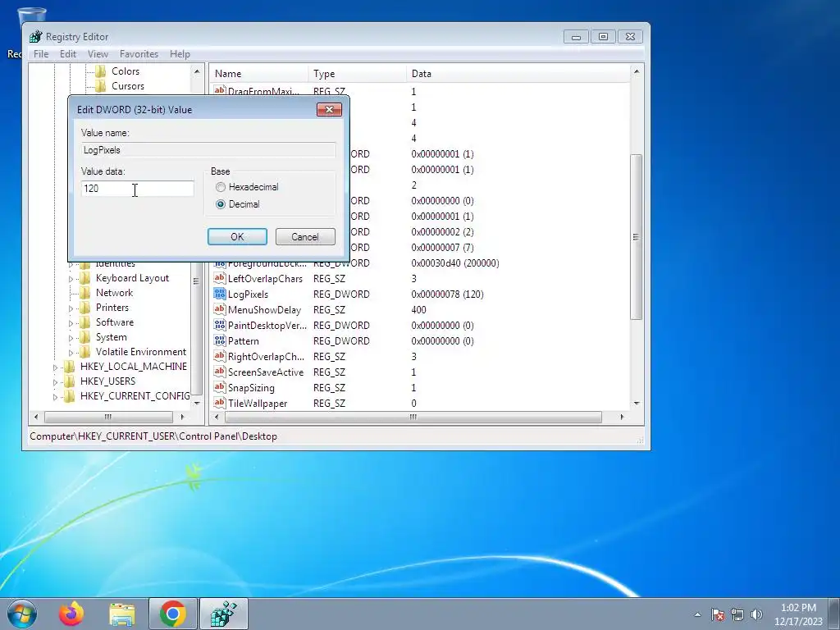Open the Edit menu
This screenshot has height=630, width=840.
pyautogui.click(x=68, y=54)
